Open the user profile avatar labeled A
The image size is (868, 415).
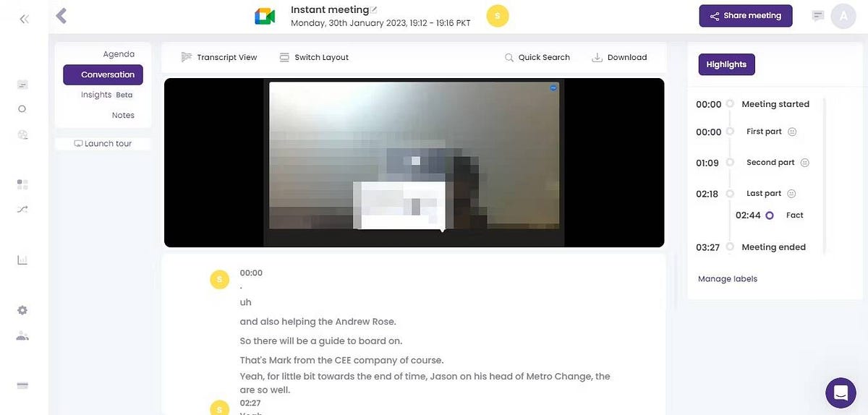click(x=843, y=16)
